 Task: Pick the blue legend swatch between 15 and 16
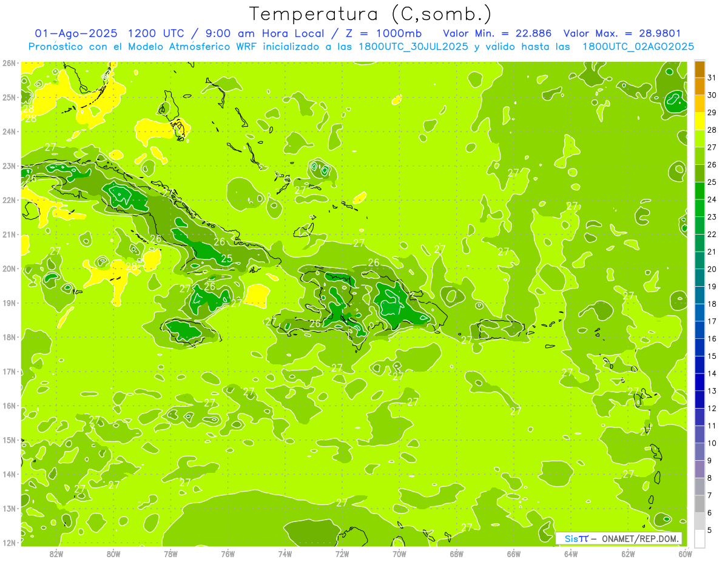pyautogui.click(x=699, y=347)
